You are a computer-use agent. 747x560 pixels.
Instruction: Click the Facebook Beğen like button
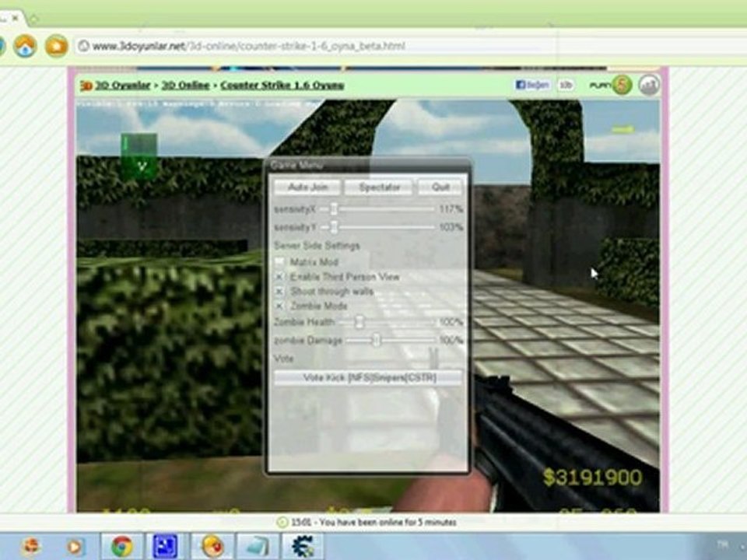coord(532,85)
